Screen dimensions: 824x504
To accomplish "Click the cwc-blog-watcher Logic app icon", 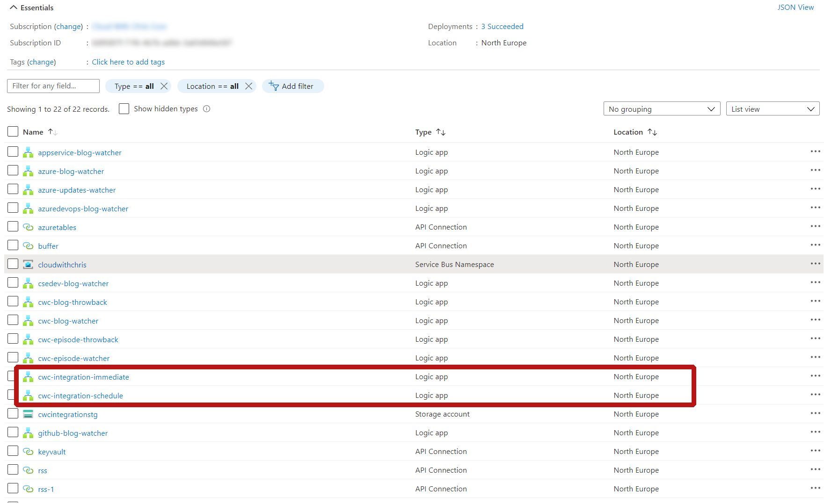I will (28, 321).
